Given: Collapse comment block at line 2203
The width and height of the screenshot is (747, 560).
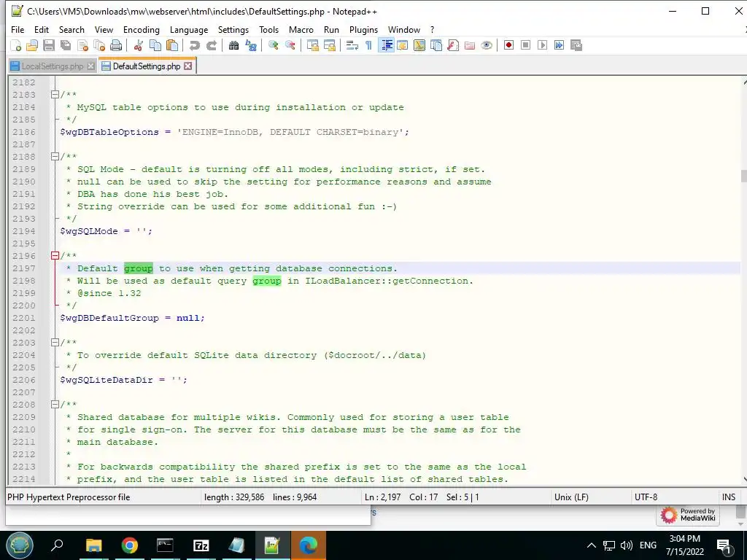Looking at the screenshot, I should point(55,343).
